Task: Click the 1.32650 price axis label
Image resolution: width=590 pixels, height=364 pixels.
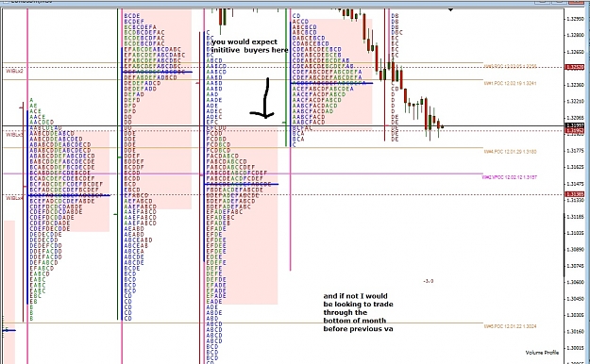Action: pos(576,52)
